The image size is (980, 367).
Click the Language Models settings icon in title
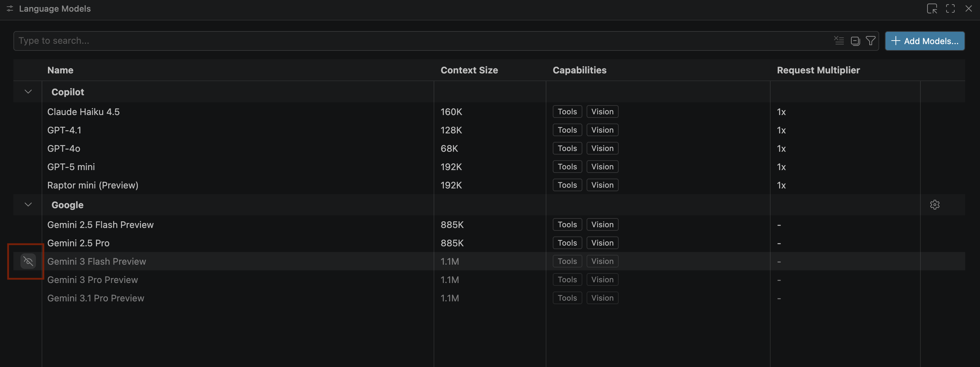point(10,8)
